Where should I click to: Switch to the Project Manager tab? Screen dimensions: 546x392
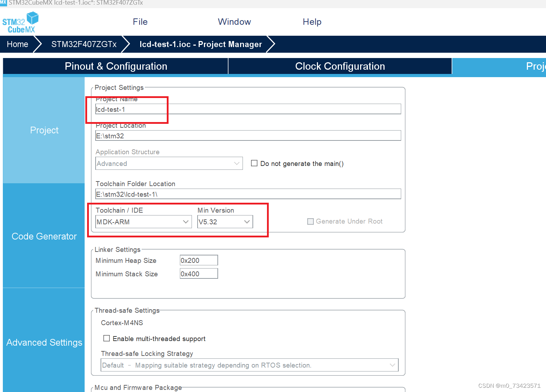point(499,66)
